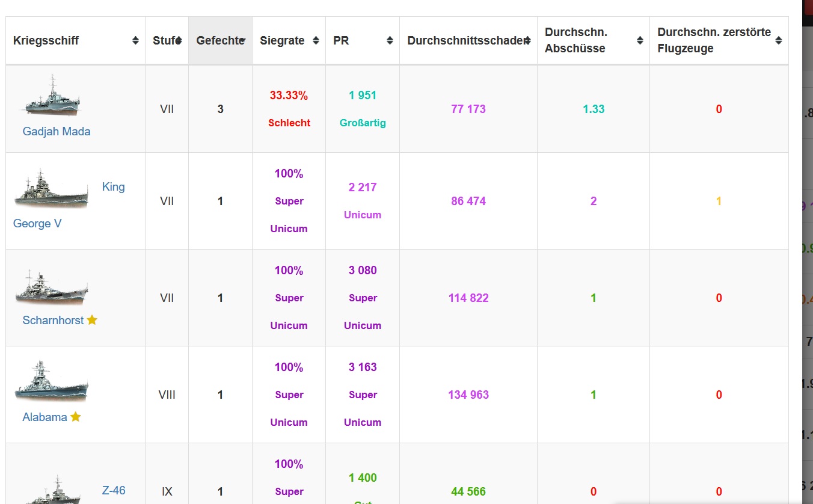Sort by Gefechte column arrow
The image size is (813, 504).
click(x=242, y=40)
